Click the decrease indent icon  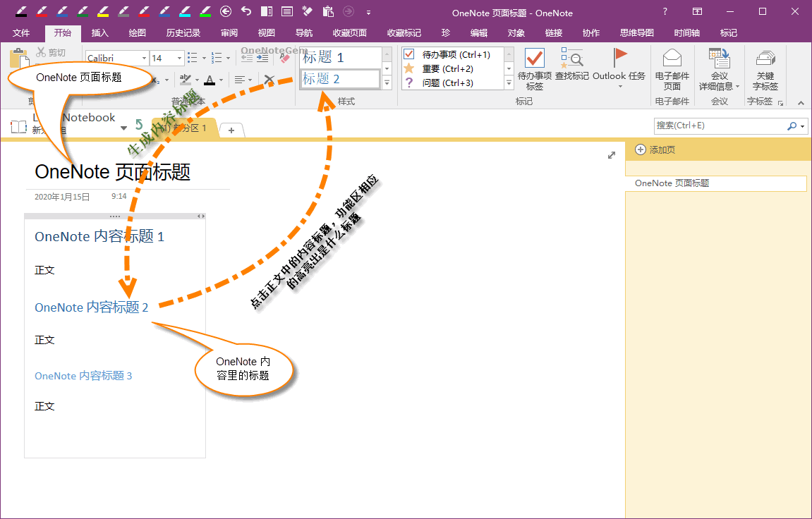tap(247, 57)
